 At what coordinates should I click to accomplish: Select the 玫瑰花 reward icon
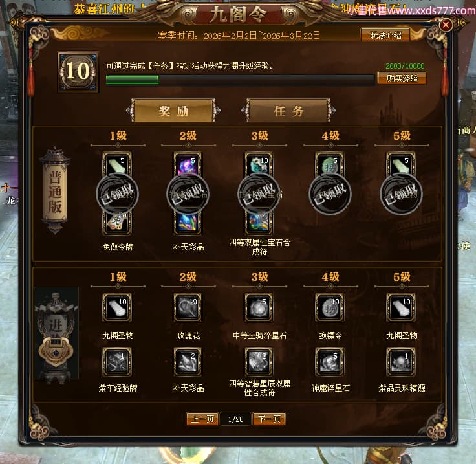click(x=188, y=307)
